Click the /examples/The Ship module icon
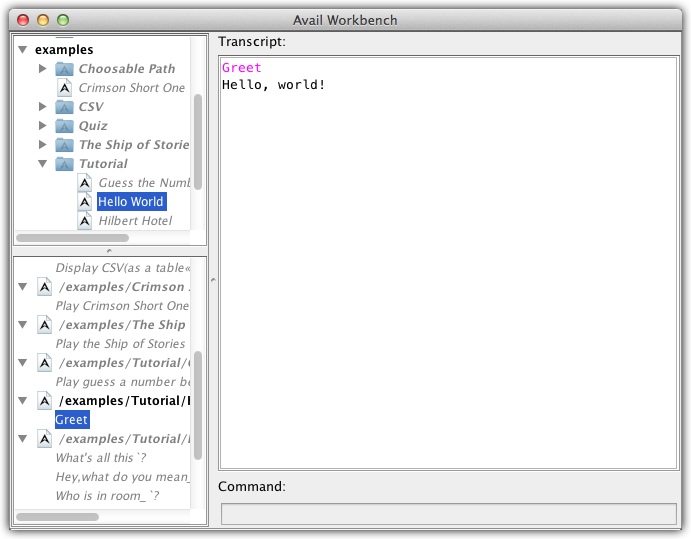Screen dimensions: 691x539 (x=45, y=325)
